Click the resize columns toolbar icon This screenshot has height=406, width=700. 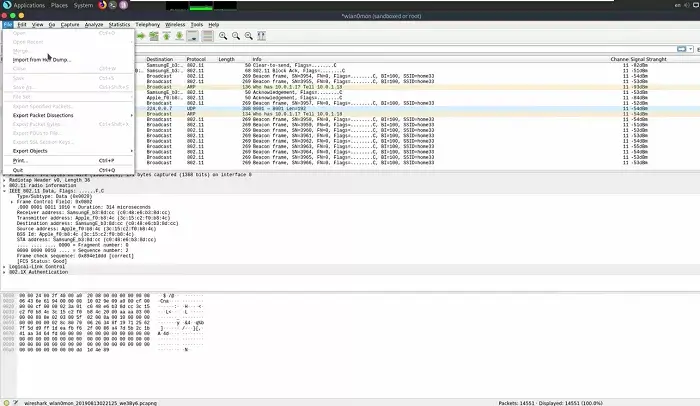pos(263,36)
